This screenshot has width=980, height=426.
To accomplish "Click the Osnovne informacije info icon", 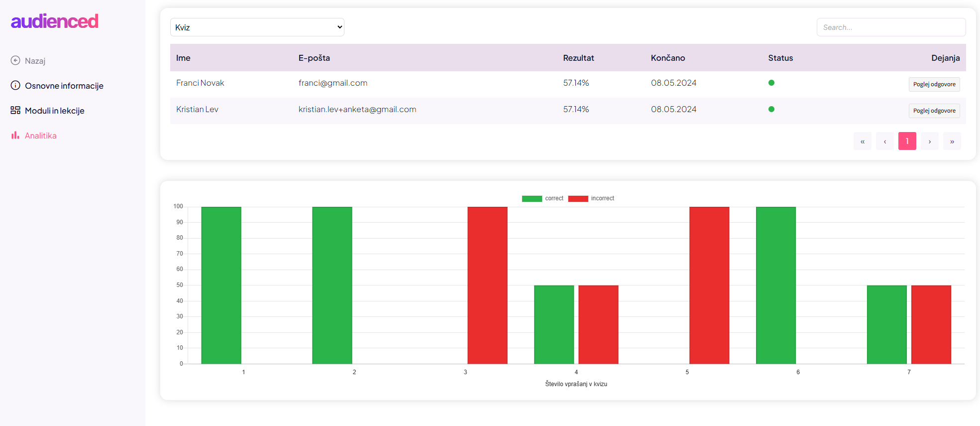I will click(15, 86).
